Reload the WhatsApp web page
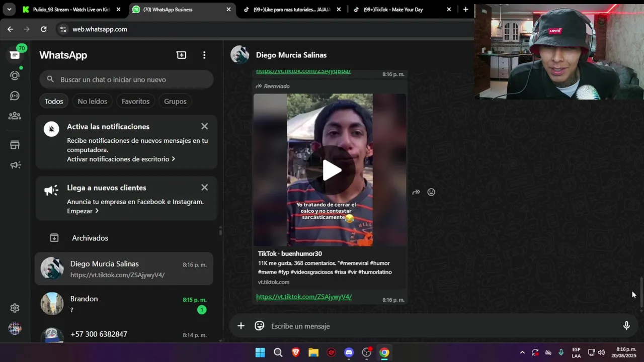This screenshot has width=644, height=362. (x=44, y=29)
